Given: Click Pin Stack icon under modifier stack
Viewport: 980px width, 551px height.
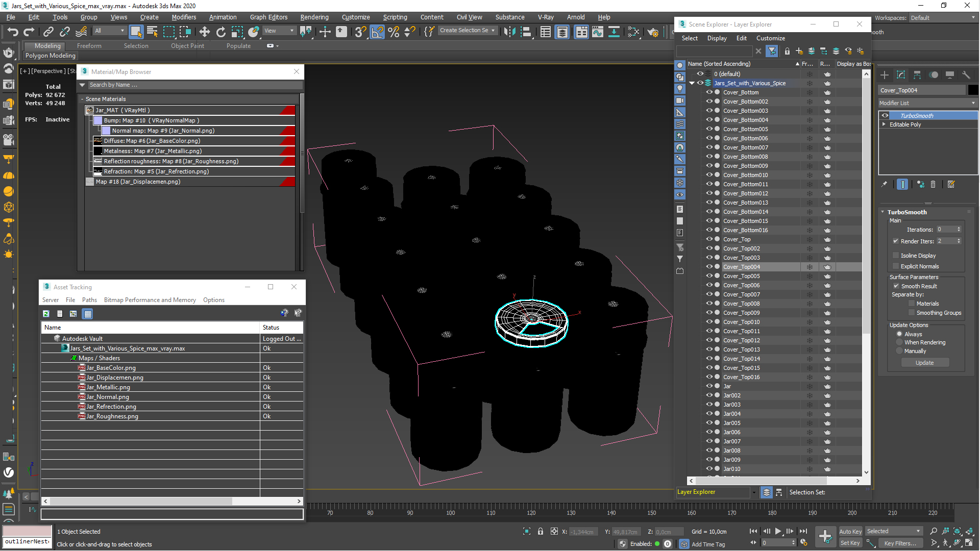Looking at the screenshot, I should tap(884, 184).
